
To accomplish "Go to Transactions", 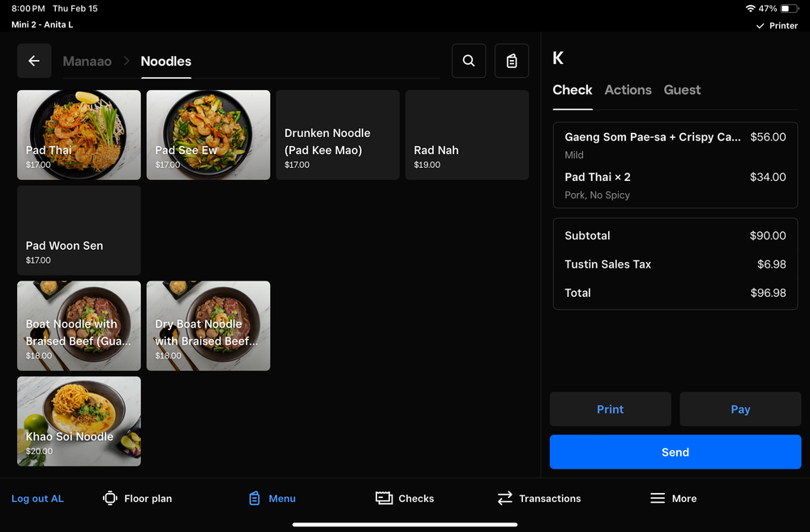I will [538, 498].
